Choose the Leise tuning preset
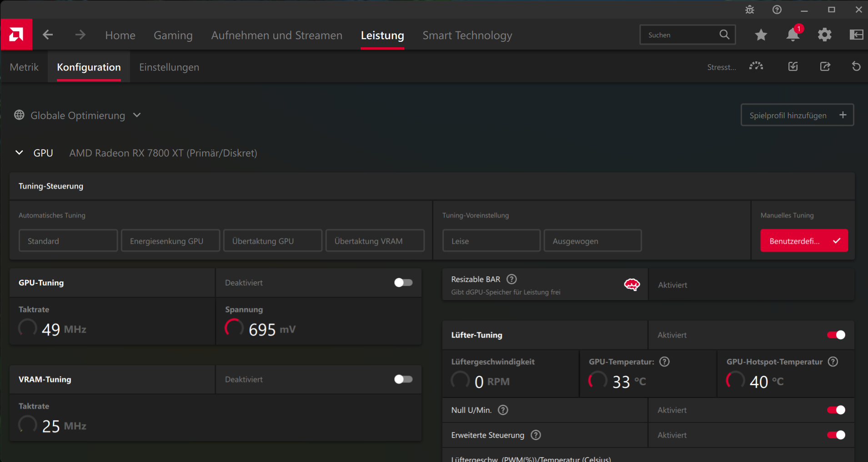Viewport: 868px width, 462px height. tap(492, 241)
